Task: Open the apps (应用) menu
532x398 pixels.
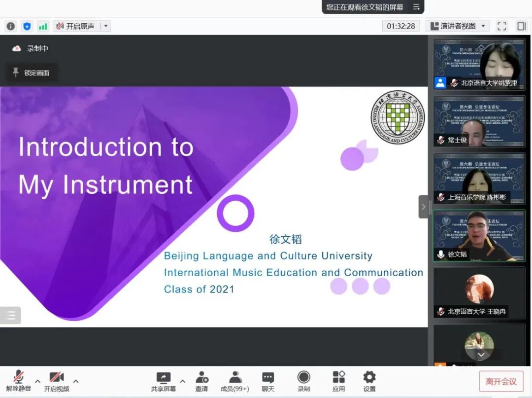Action: [338, 381]
